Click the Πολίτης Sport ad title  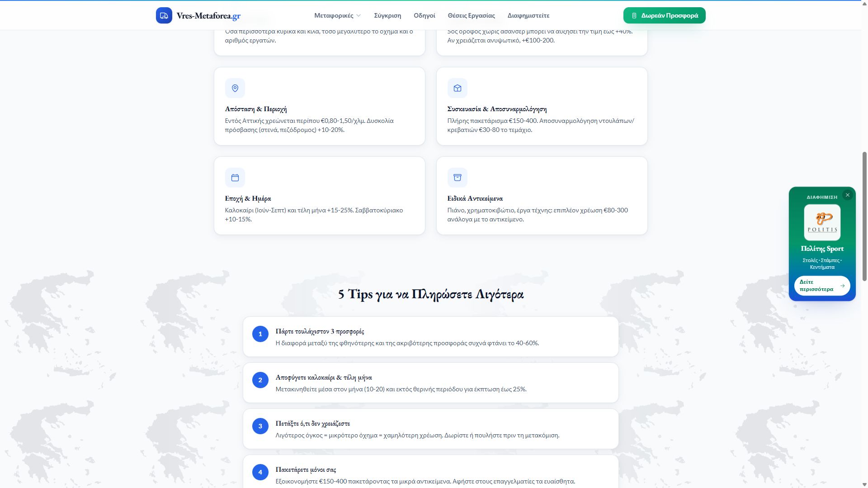pos(822,249)
